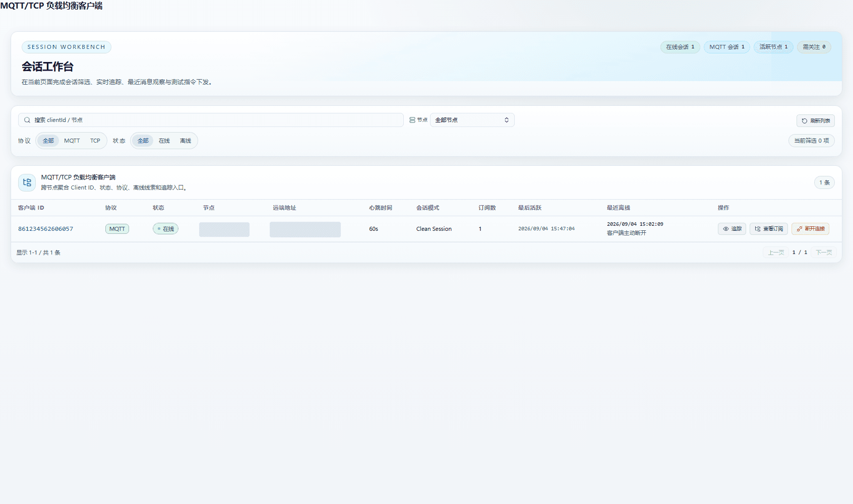Select 全部 in the status filter
Viewport: 853px width, 504px height.
tap(143, 141)
